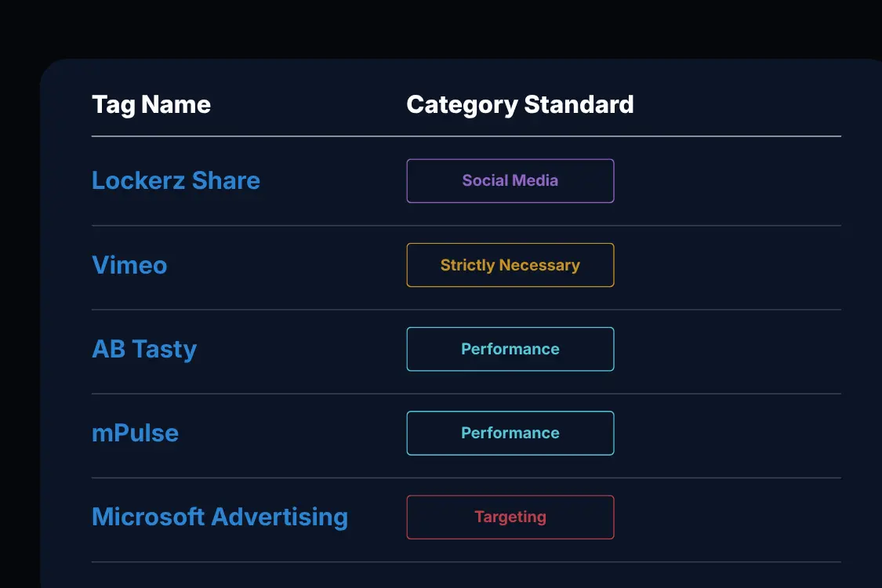Open the Vimeo tag link
This screenshot has height=588, width=882.
point(129,265)
